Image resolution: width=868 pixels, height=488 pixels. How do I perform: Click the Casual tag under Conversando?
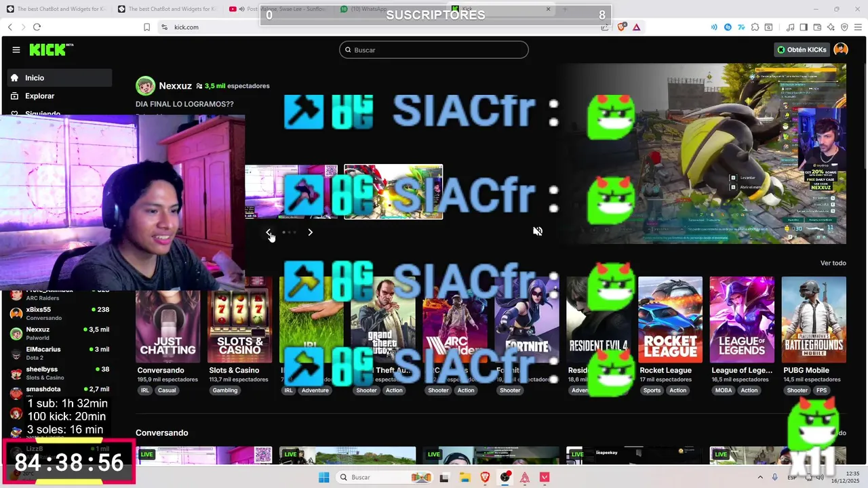(x=167, y=390)
